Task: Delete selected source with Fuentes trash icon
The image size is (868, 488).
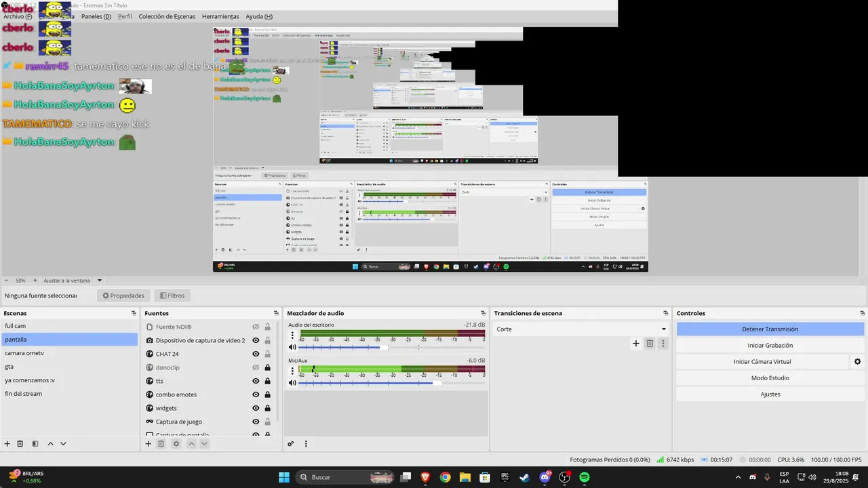Action: (x=161, y=444)
